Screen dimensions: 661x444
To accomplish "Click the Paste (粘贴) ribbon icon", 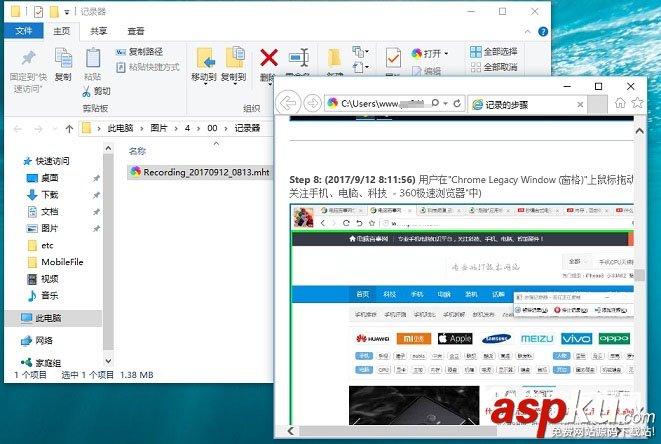I will [x=92, y=58].
